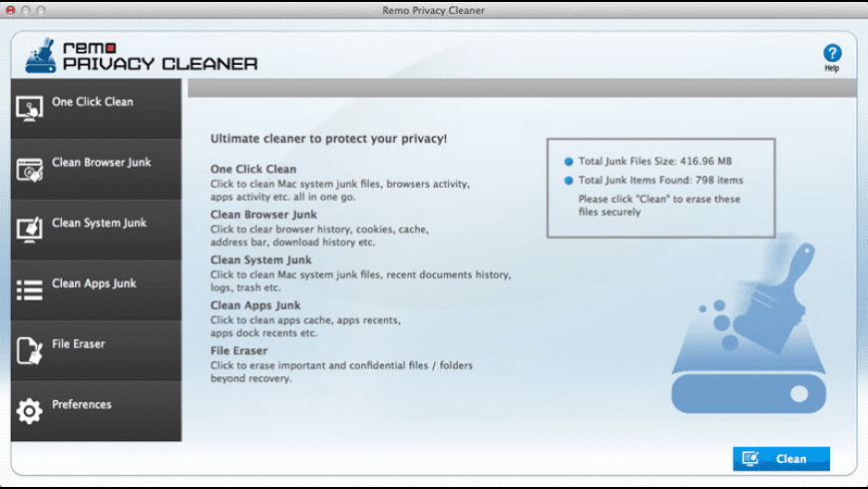Click the Clean Browser Junk sidebar icon

[x=29, y=170]
